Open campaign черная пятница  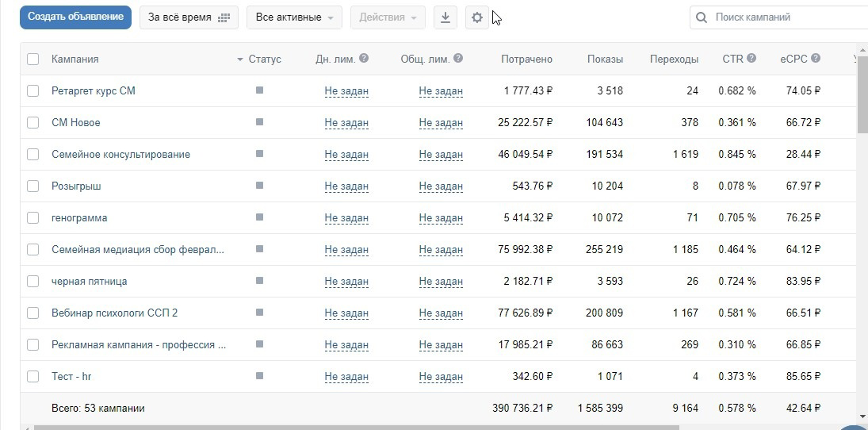coord(89,282)
